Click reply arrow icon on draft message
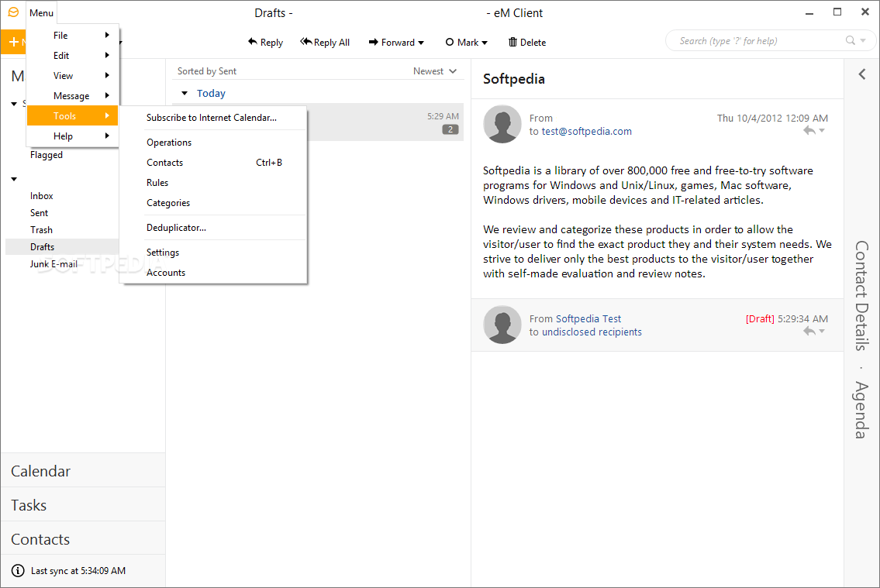Viewport: 880px width, 588px height. point(809,332)
